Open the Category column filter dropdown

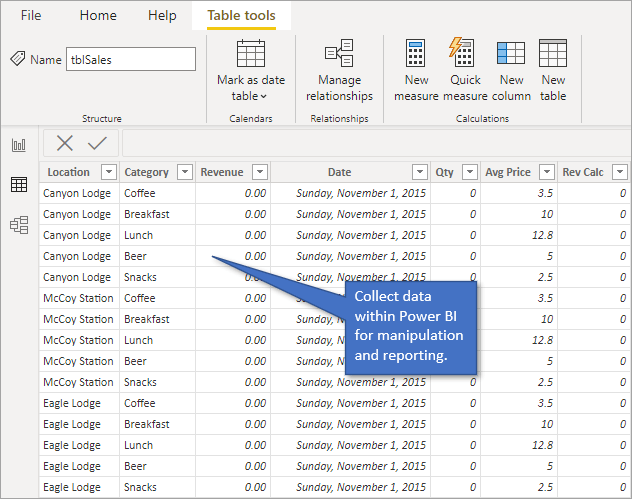(184, 172)
